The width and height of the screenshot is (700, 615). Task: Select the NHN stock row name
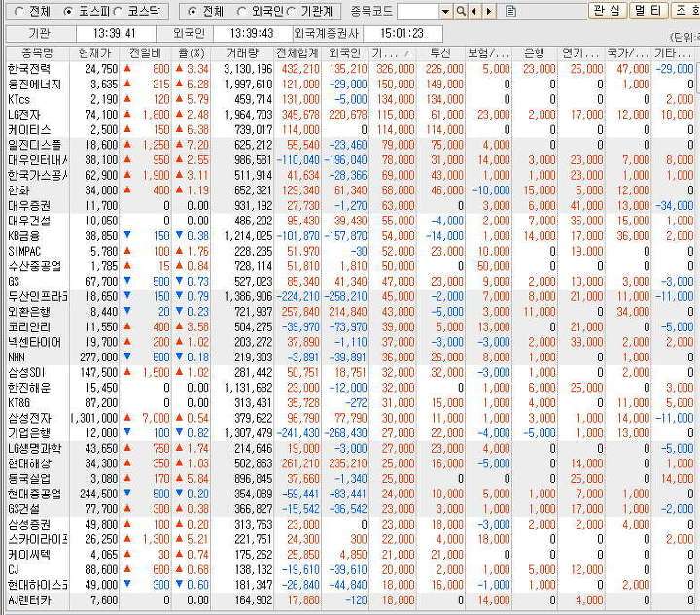coord(17,358)
